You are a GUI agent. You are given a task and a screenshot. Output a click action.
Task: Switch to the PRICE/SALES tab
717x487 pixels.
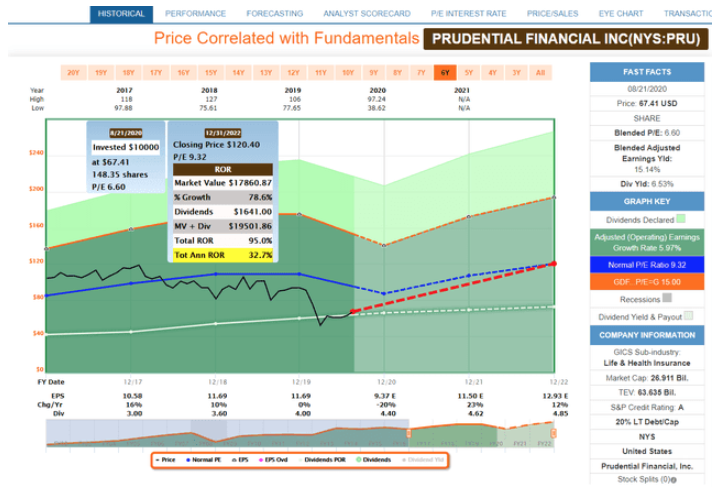(552, 14)
